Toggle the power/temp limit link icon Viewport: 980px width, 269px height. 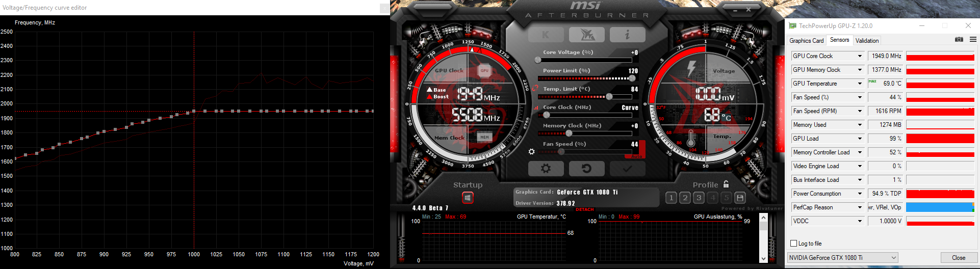535,88
